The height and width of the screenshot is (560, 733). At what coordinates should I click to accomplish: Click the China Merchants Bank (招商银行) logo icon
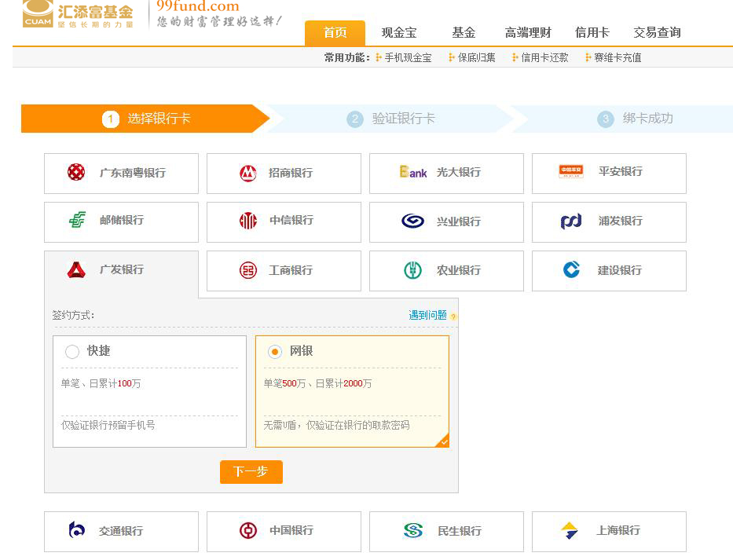248,173
